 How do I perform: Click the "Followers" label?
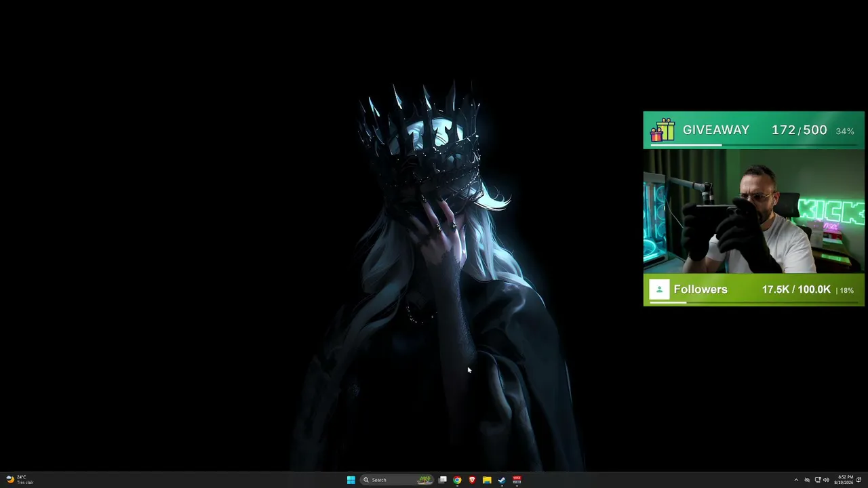click(701, 289)
